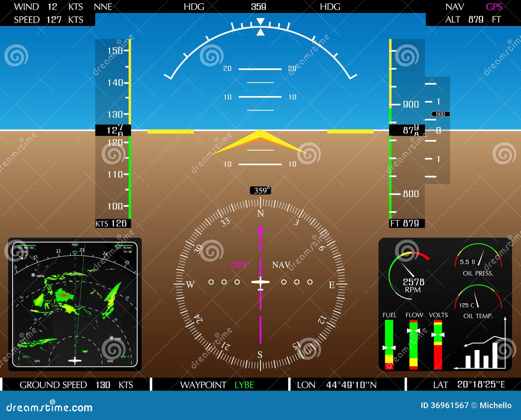
Task: Click the cyan heading bug triangle on radar
Action: pos(75,253)
